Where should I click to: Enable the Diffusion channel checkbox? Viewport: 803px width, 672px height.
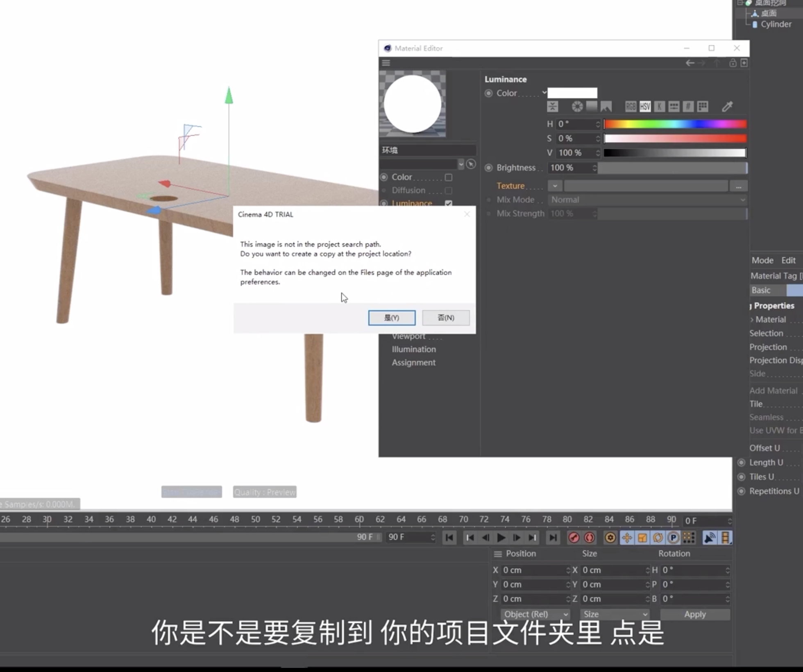[x=449, y=191]
